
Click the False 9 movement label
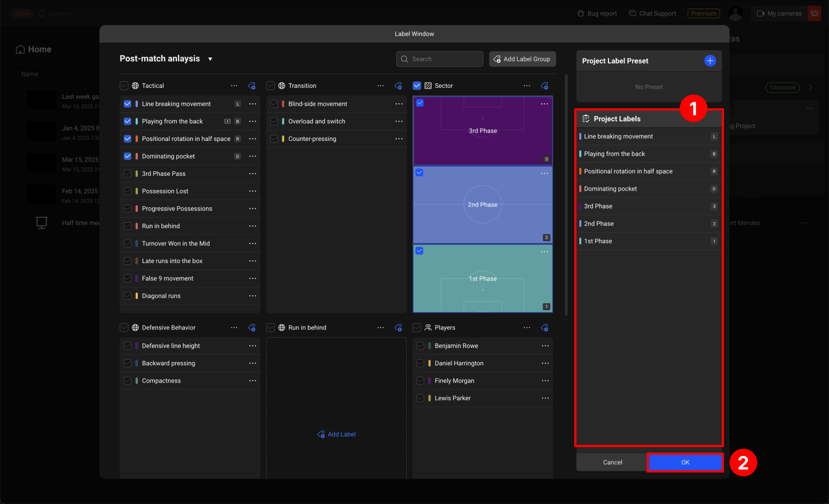pos(167,279)
